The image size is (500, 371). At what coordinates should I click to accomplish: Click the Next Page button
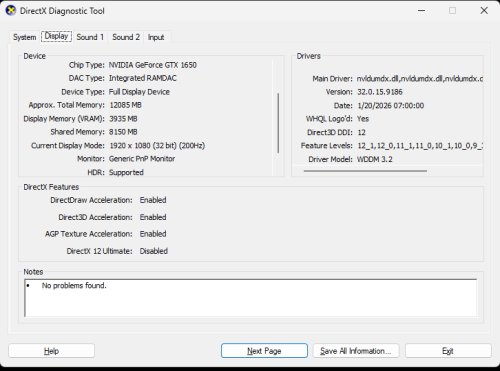click(264, 351)
